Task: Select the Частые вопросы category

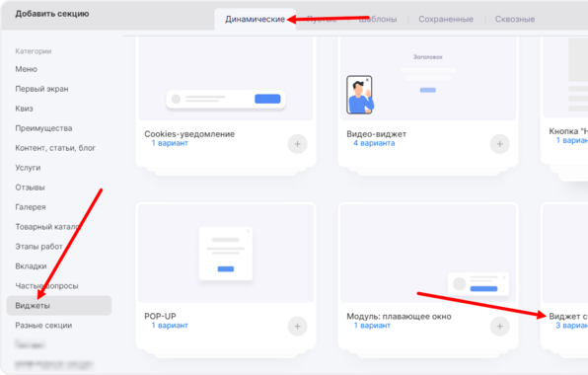Action: (46, 286)
